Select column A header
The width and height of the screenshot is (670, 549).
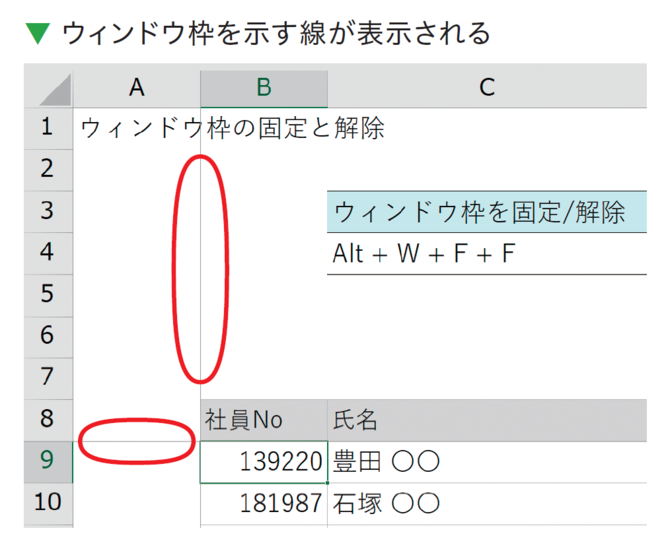tap(137, 88)
